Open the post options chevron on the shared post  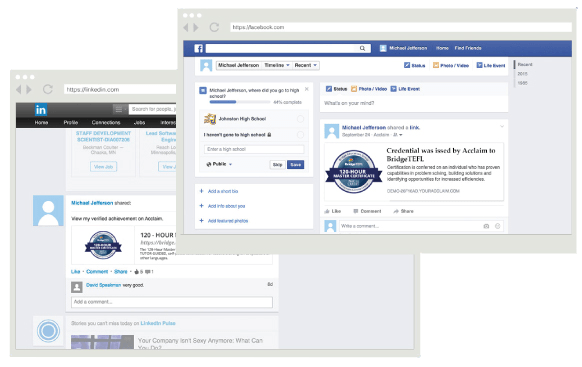tap(502, 127)
